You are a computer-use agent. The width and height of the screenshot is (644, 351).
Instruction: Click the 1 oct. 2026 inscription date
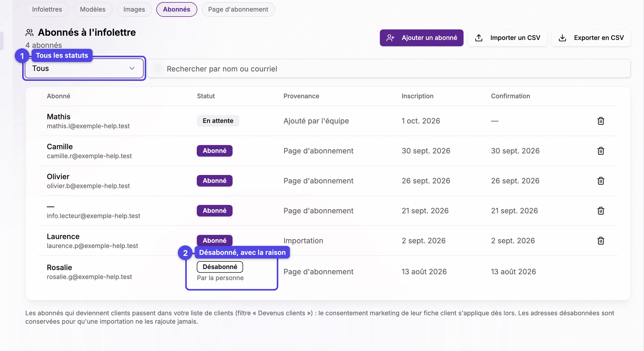pos(421,121)
